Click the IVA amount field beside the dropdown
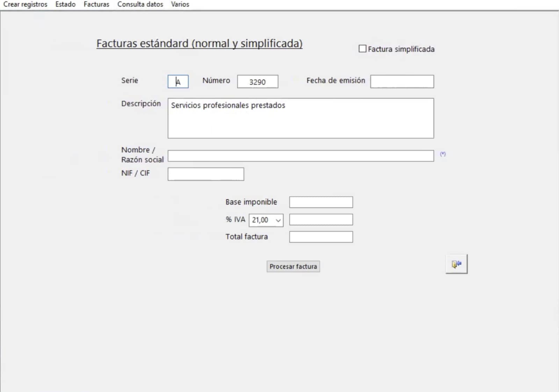Viewport: 559px width, 392px height. click(x=321, y=220)
